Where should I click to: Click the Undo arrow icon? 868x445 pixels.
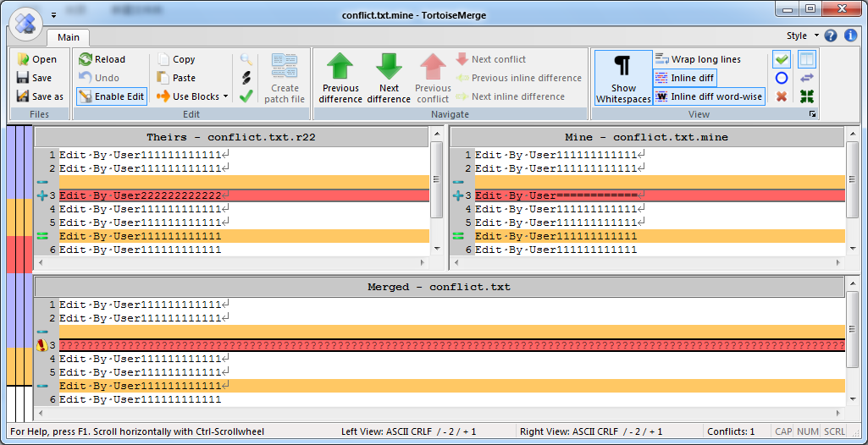86,78
